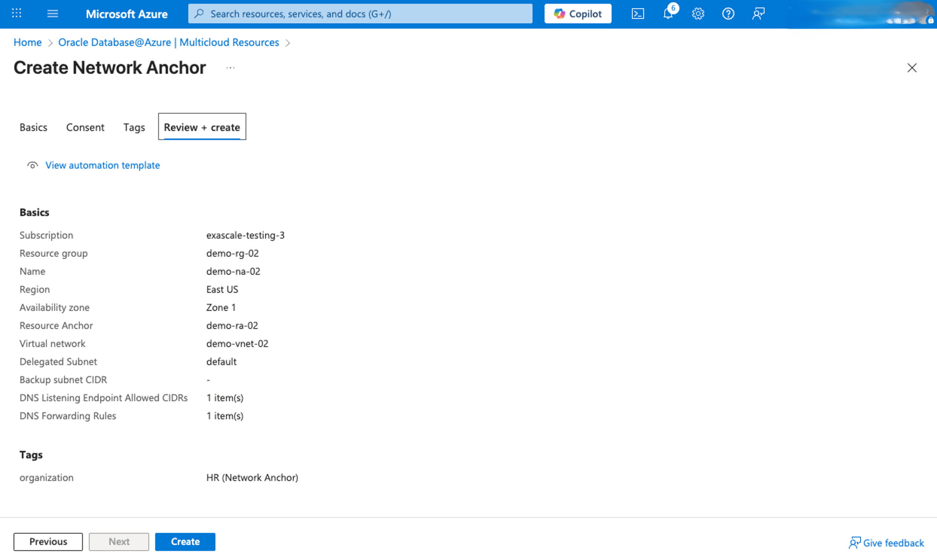Open the Azure app launcher grid

[x=17, y=14]
